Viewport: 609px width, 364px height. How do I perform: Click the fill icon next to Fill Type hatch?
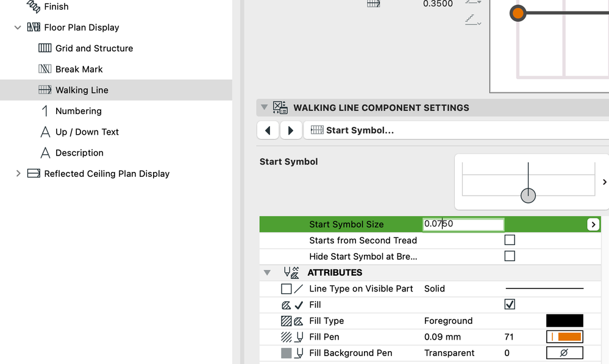pos(298,321)
